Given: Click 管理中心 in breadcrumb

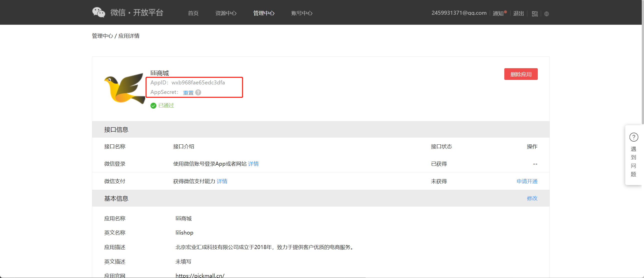Looking at the screenshot, I should 102,36.
